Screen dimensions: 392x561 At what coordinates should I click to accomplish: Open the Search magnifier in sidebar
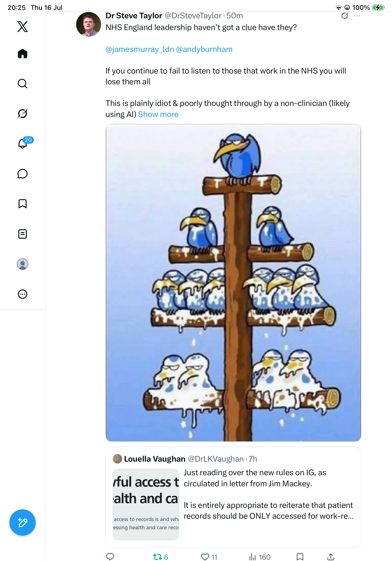coord(23,84)
